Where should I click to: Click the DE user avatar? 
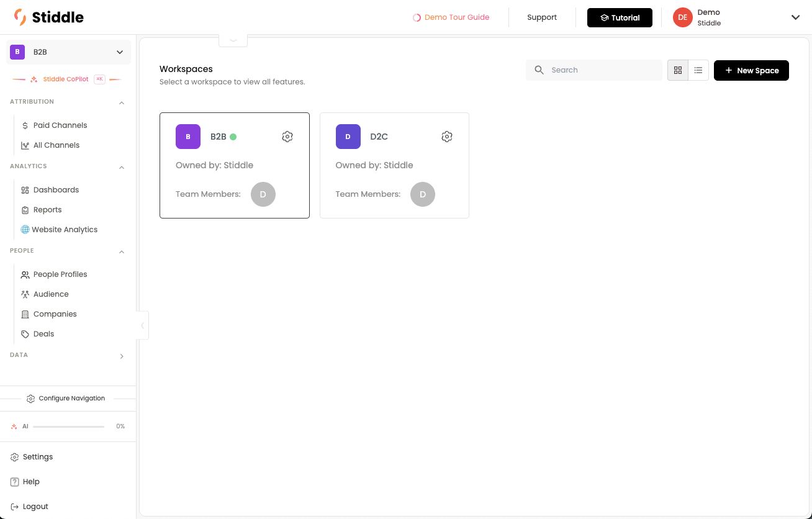pyautogui.click(x=682, y=17)
